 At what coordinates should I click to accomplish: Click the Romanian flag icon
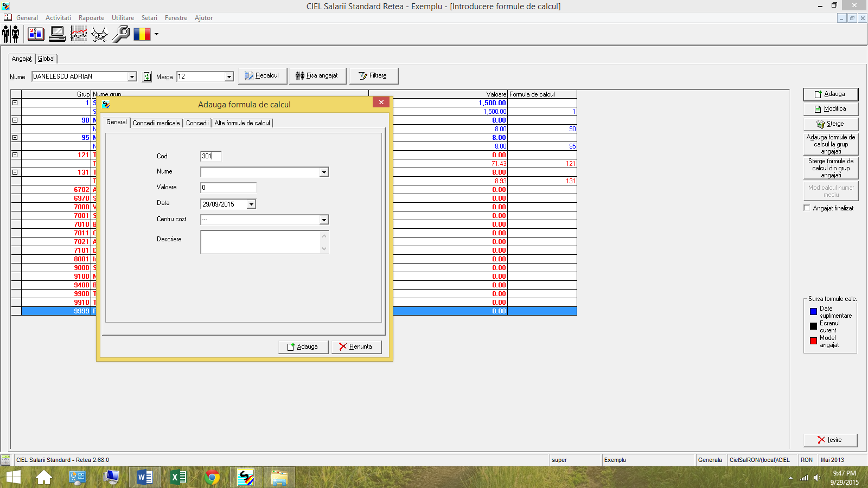click(142, 34)
